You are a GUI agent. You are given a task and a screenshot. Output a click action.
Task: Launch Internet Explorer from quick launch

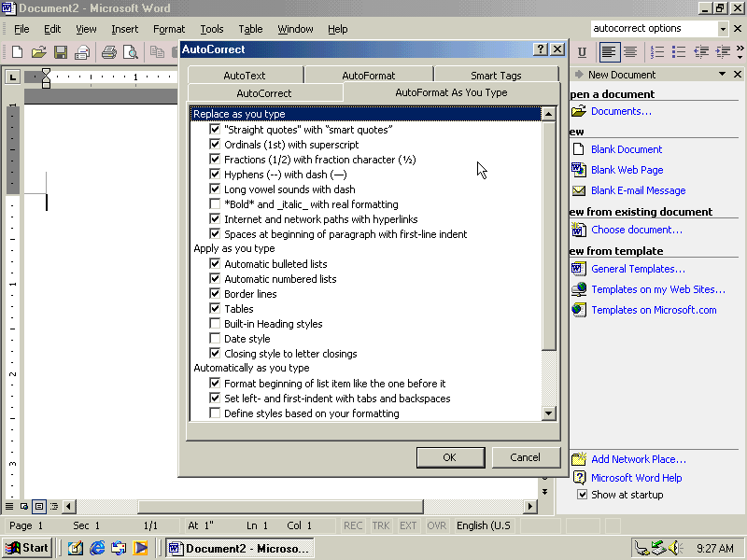click(97, 548)
